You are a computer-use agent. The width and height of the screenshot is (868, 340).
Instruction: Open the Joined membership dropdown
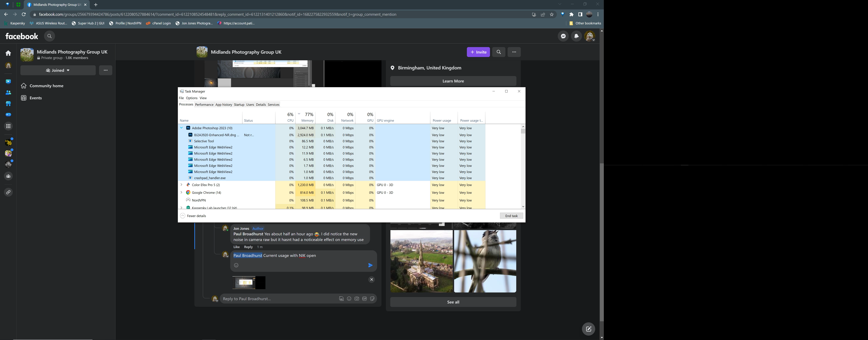click(58, 71)
